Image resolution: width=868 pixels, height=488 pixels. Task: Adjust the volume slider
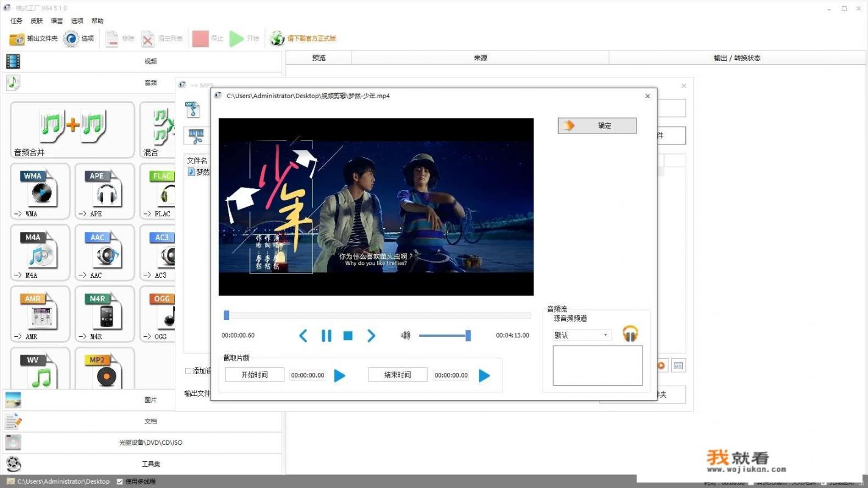coord(445,336)
